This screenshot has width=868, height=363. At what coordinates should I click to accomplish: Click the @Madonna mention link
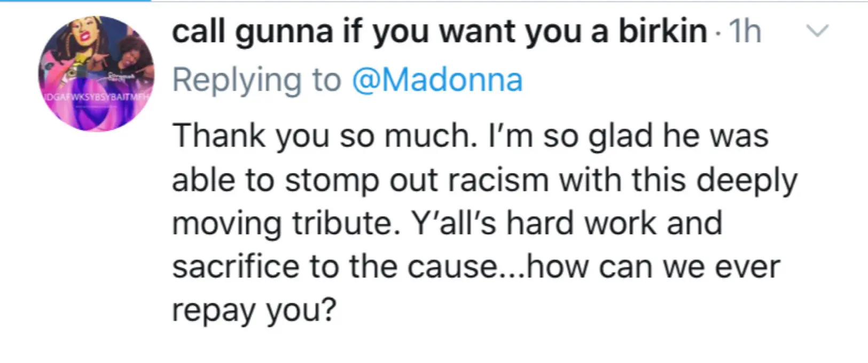coord(437,80)
